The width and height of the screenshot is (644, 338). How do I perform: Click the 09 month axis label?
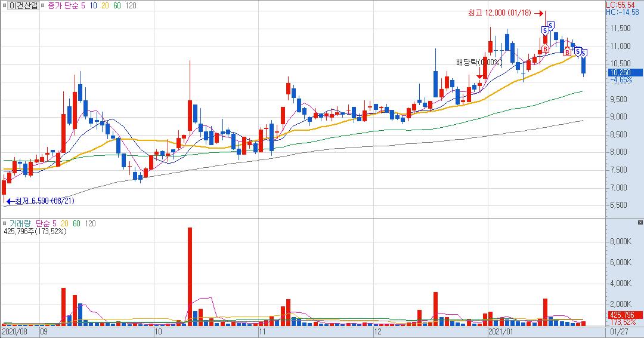click(44, 331)
